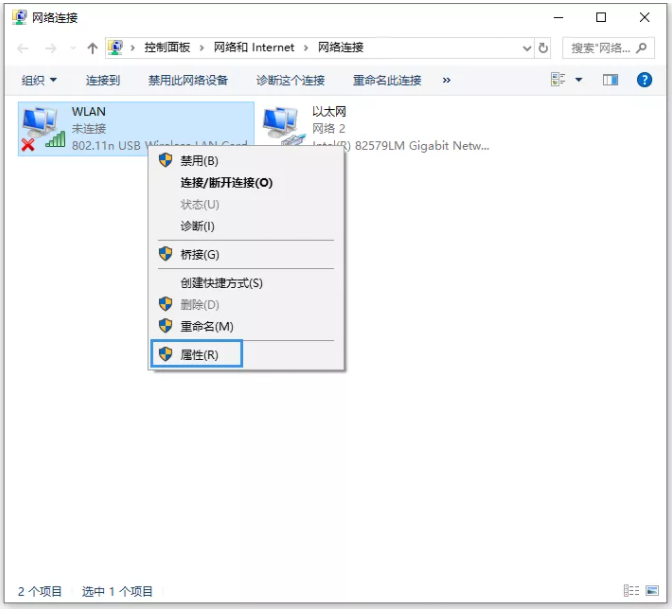
Task: Expand the 组织 dropdown menu
Action: (39, 80)
